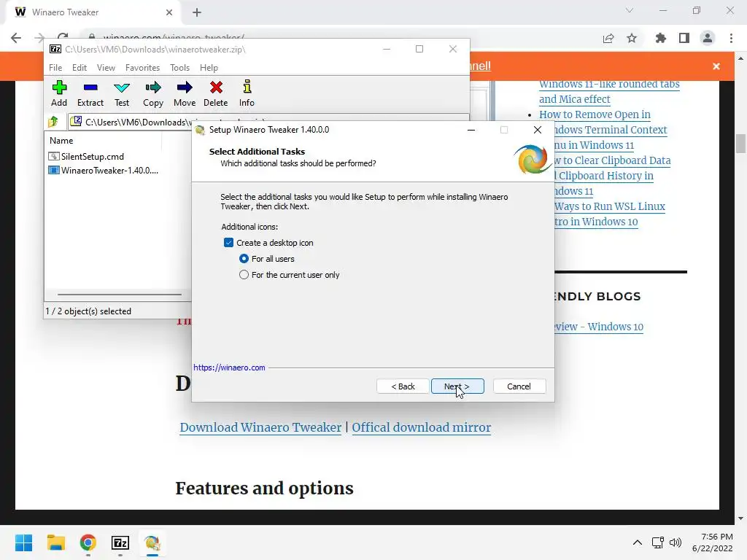
Task: Select For the current user only option
Action: tap(244, 275)
